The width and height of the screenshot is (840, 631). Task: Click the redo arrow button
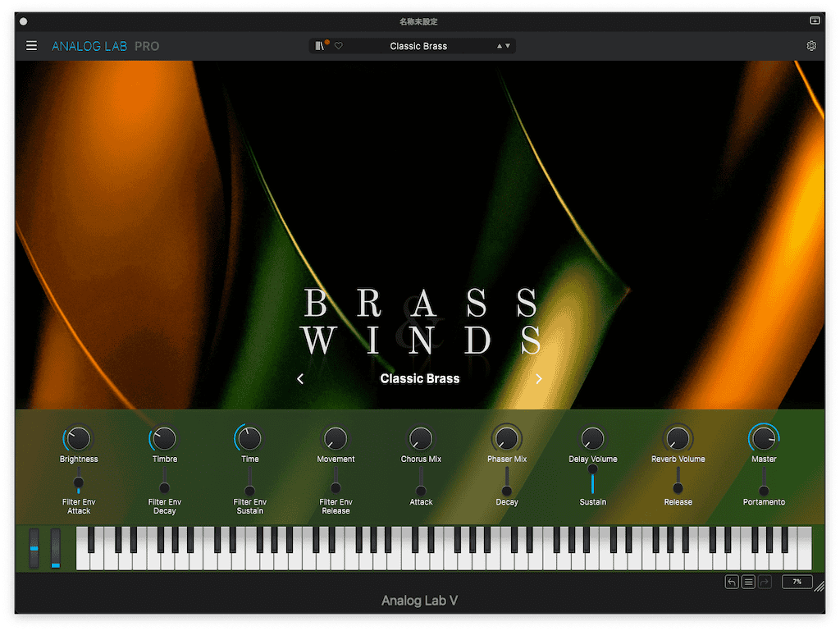[765, 582]
